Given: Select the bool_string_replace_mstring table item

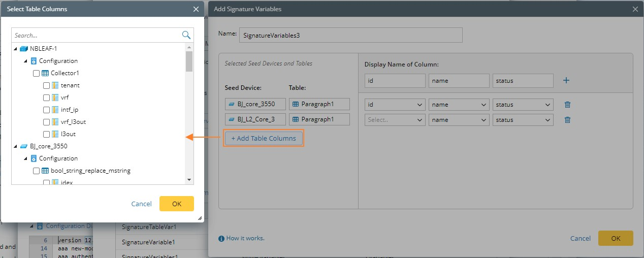Looking at the screenshot, I should (90, 171).
